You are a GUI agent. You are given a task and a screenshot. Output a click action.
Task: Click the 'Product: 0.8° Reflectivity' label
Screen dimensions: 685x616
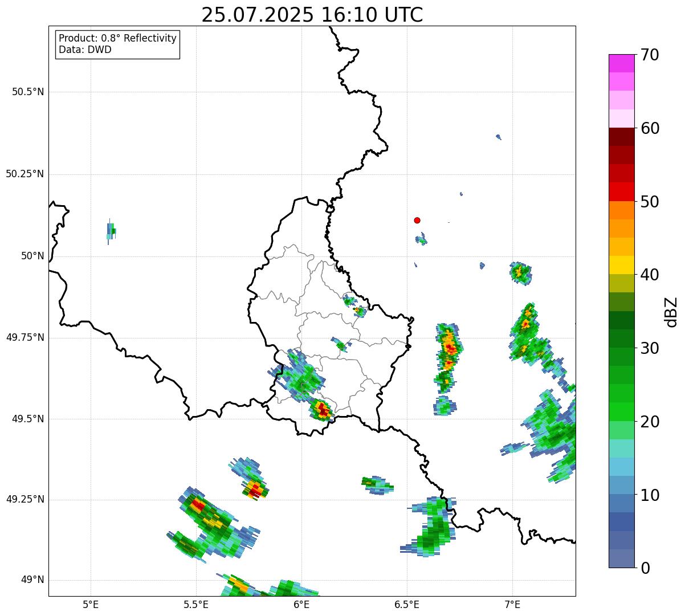click(x=118, y=38)
